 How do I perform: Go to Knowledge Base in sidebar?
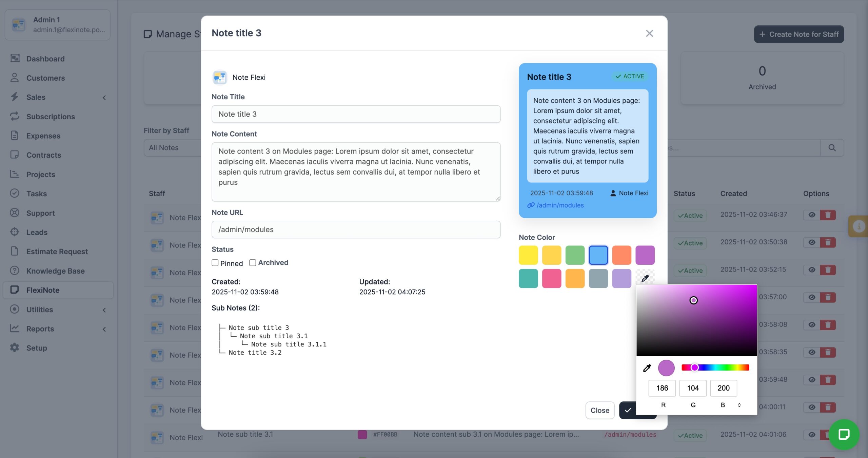(56, 271)
